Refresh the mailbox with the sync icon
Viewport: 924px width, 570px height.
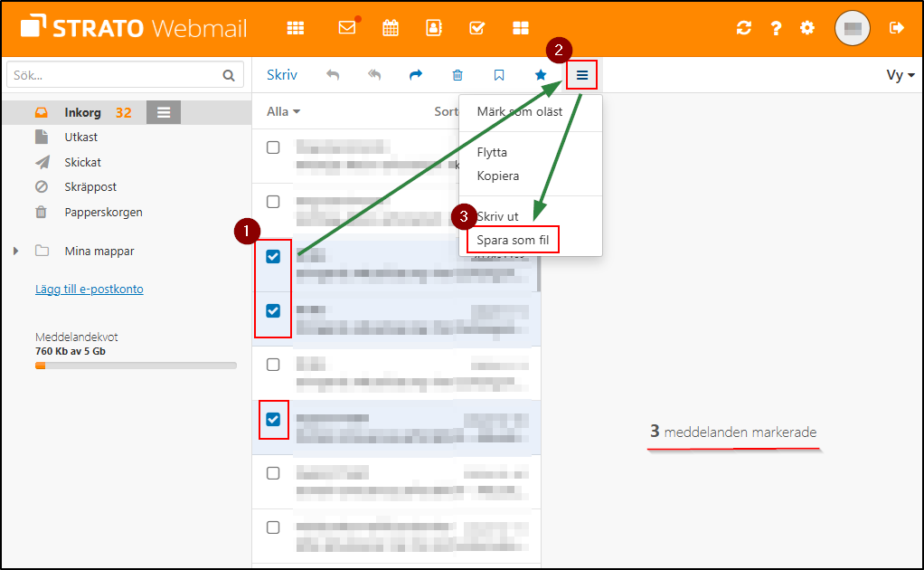[743, 28]
